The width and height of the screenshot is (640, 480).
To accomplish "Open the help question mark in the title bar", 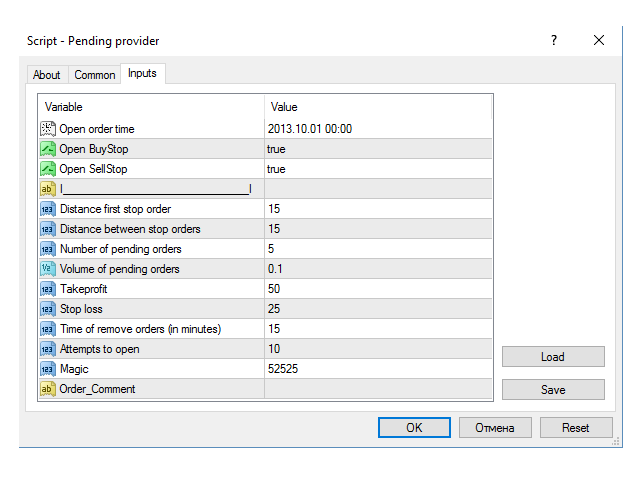I will (554, 40).
